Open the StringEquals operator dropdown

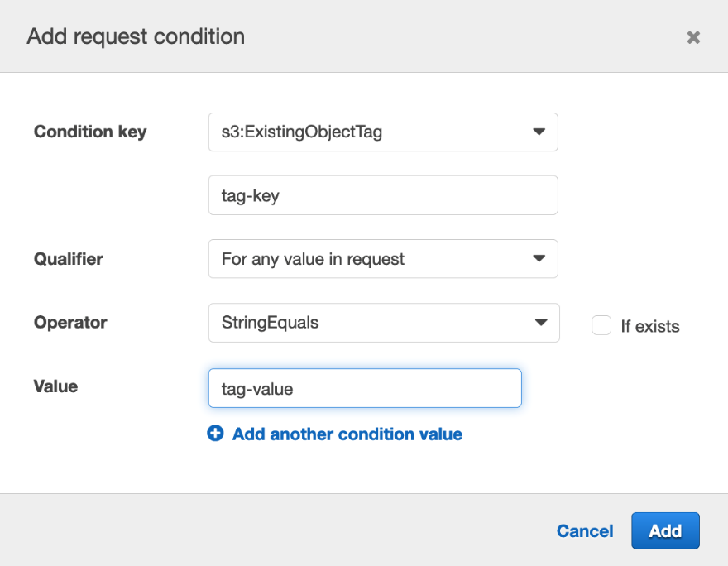(x=383, y=323)
